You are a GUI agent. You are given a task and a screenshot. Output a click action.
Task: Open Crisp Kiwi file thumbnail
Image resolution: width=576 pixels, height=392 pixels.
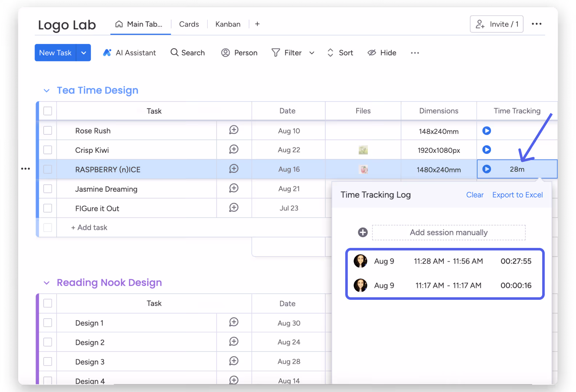363,150
